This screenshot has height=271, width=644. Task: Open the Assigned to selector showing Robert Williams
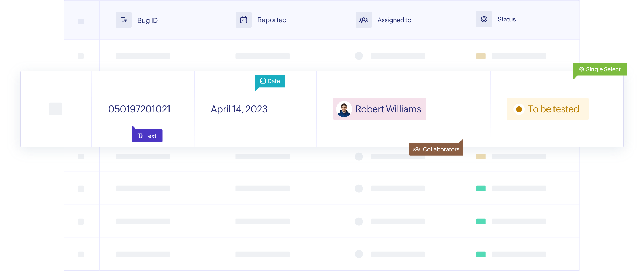[379, 109]
